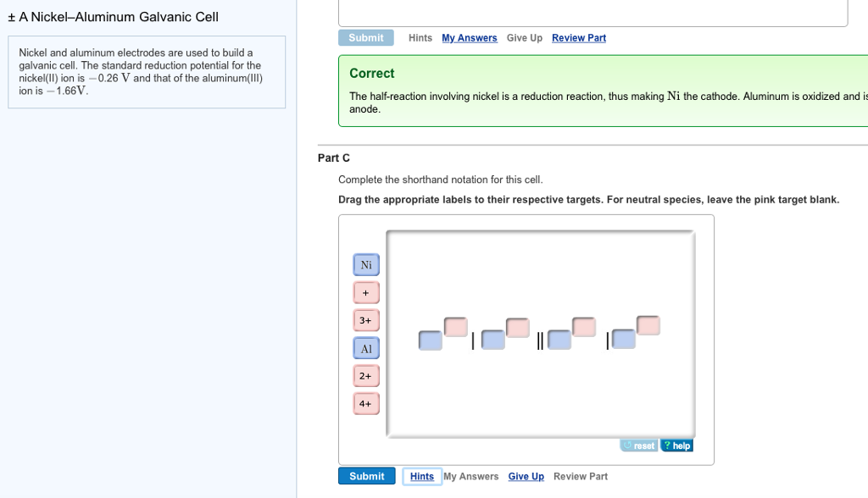Open the Review Part link in the top row
868x498 pixels.
pos(578,38)
